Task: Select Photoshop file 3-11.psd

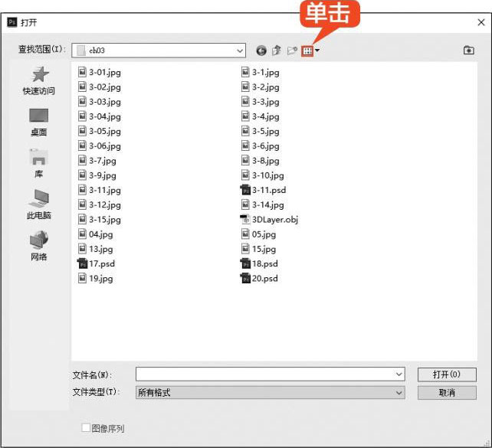Action: pos(263,190)
